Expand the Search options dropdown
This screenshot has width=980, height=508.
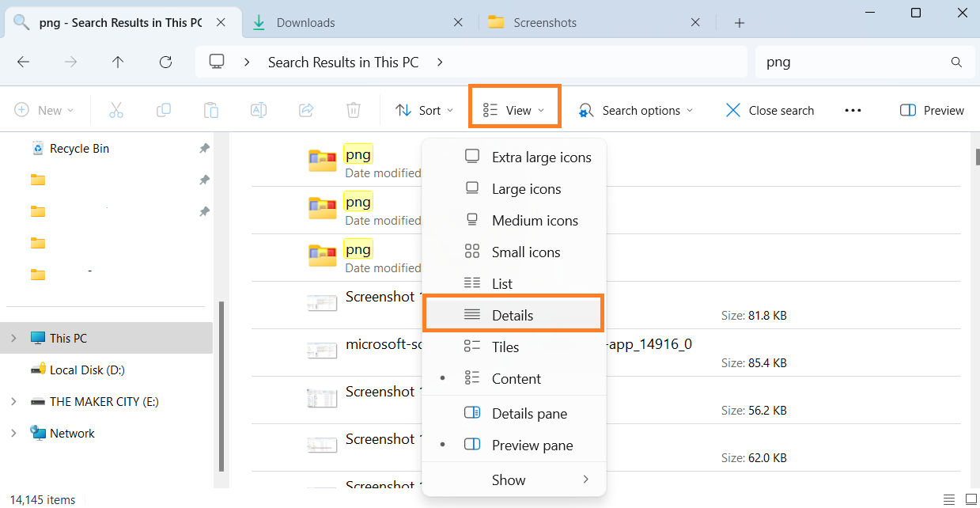click(637, 110)
